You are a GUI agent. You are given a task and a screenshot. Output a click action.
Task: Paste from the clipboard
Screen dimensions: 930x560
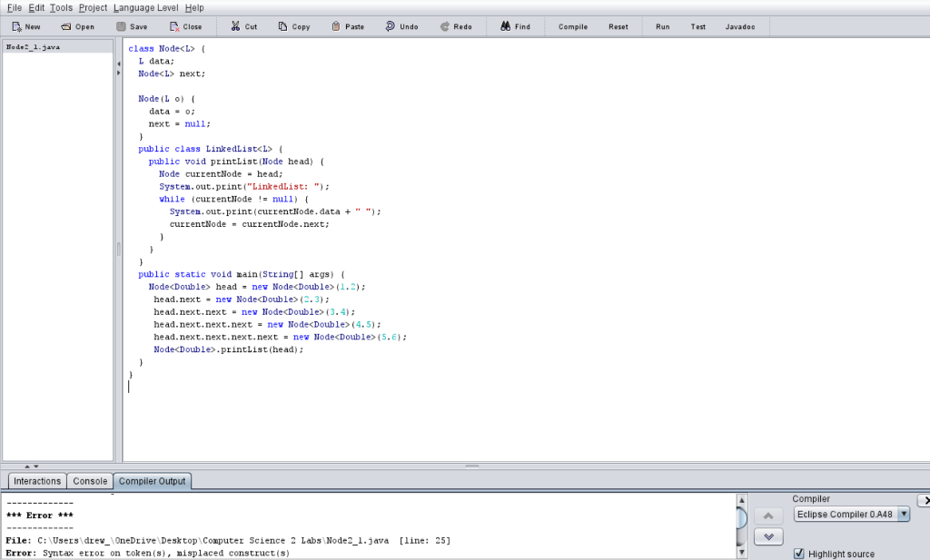(x=347, y=26)
